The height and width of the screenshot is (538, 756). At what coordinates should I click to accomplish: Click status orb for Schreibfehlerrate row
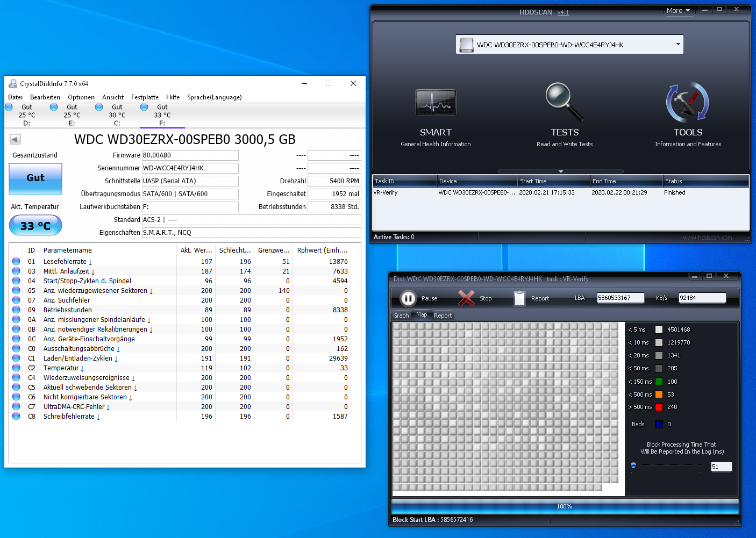click(16, 416)
